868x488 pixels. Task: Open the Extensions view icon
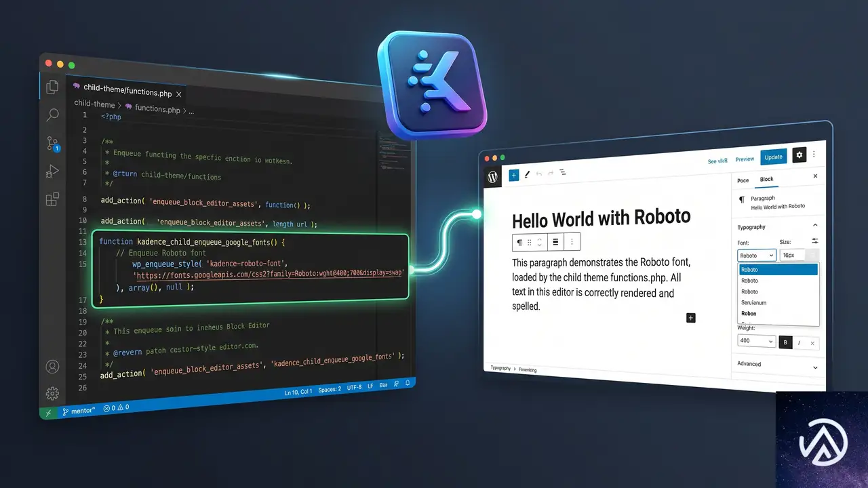(x=52, y=199)
